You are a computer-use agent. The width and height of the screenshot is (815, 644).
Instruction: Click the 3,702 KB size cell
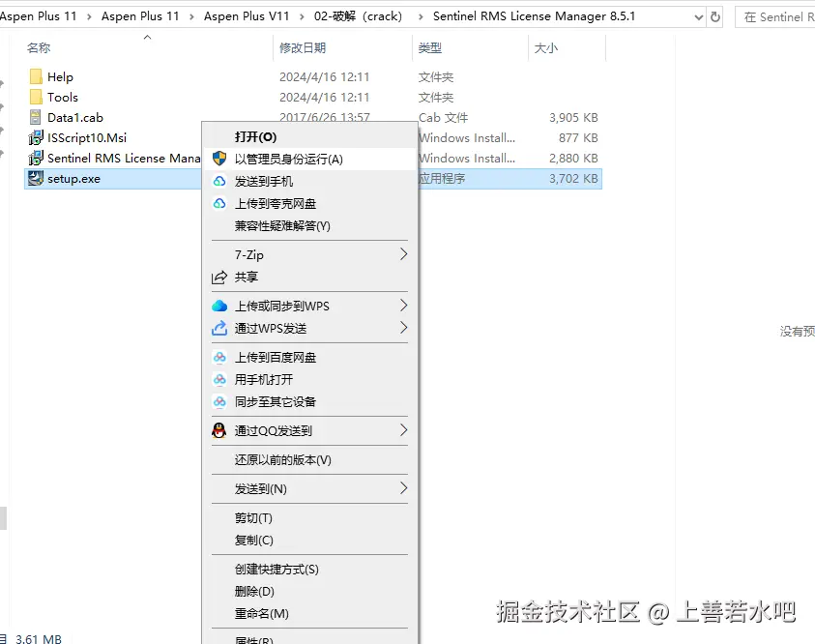pyautogui.click(x=573, y=179)
